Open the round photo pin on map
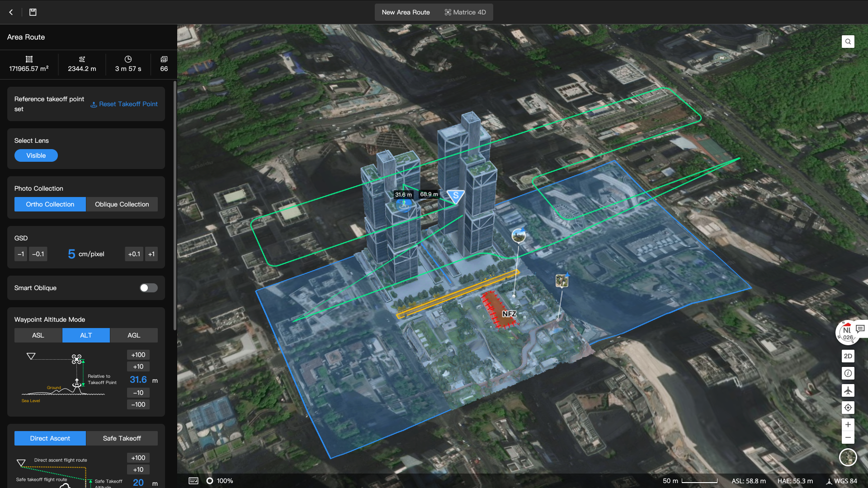The image size is (868, 488). coord(519,235)
